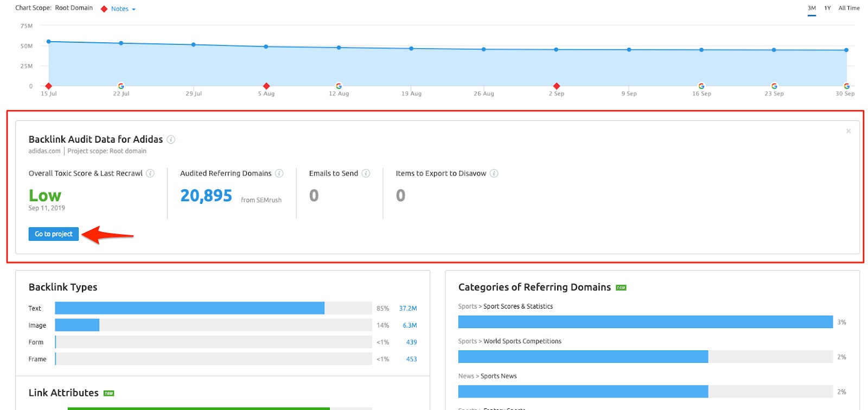Open the 6.3M image backlinks link
Viewport: 868px width, 410px height.
(x=410, y=325)
